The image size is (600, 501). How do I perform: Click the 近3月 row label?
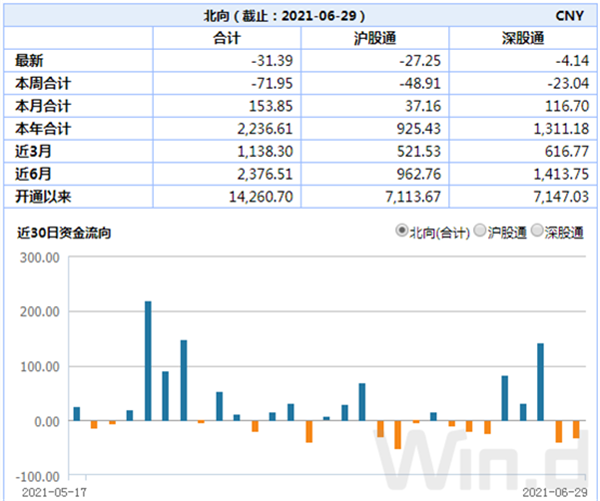click(33, 151)
